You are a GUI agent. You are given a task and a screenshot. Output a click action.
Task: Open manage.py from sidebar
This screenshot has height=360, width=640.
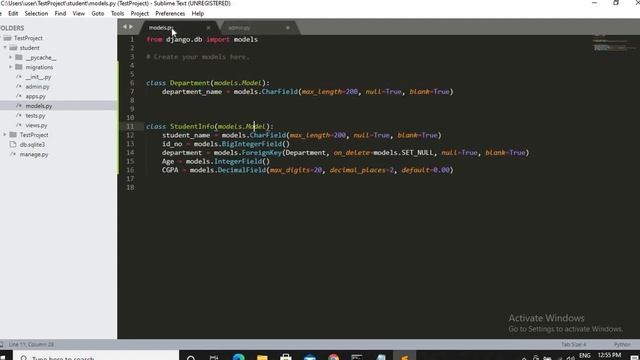pos(34,154)
